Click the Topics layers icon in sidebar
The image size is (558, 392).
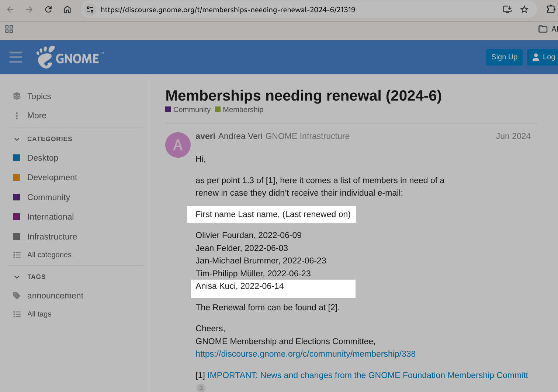(17, 96)
